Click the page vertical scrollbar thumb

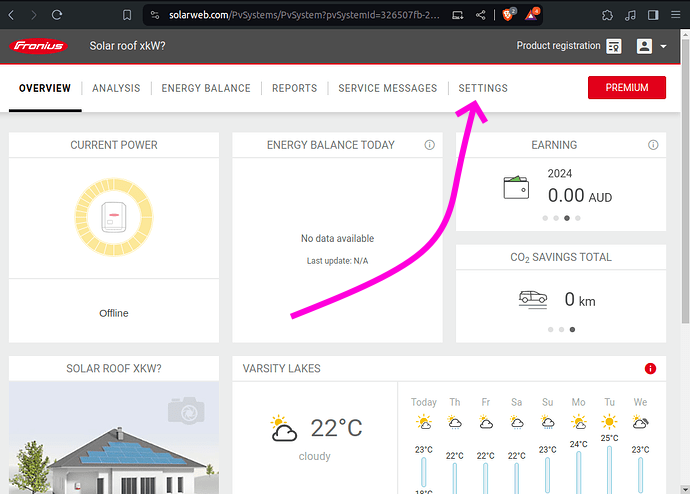click(x=685, y=181)
